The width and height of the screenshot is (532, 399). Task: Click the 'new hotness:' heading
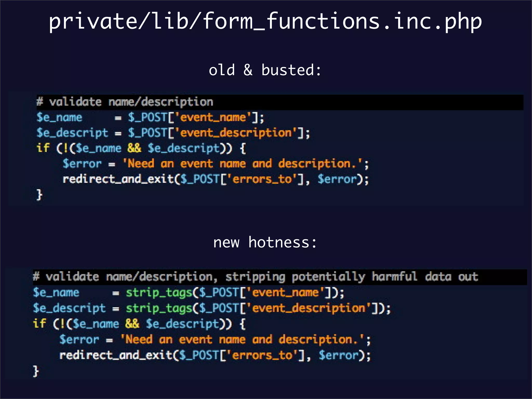point(265,242)
